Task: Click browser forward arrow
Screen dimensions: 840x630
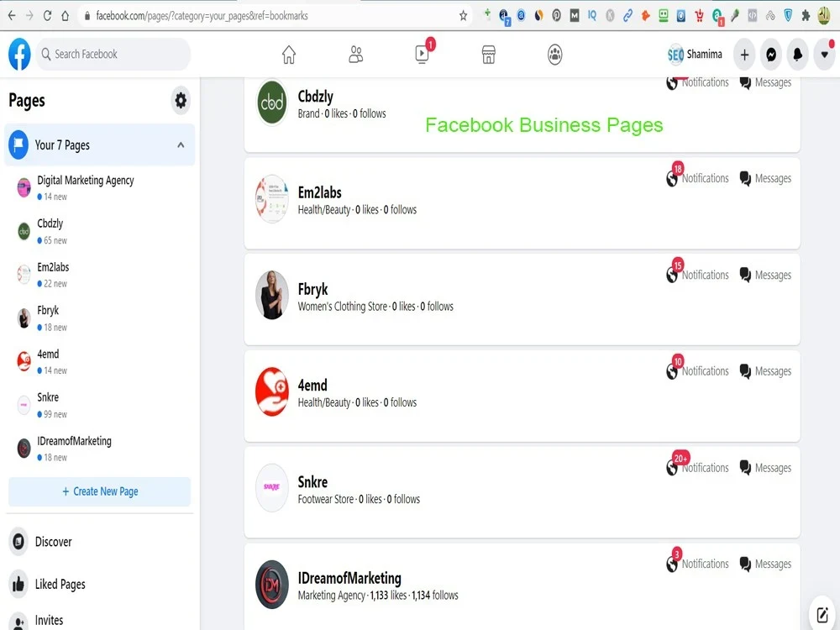Action: tap(29, 15)
